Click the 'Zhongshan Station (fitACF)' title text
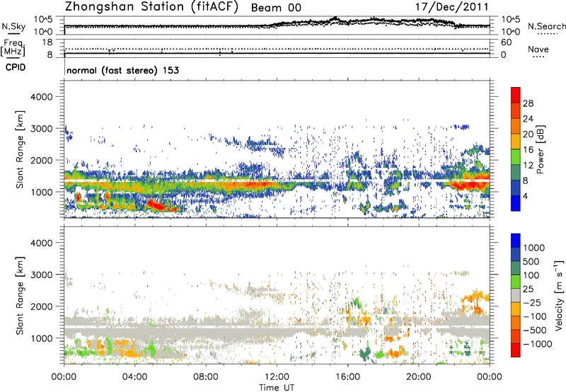566x392 pixels. 151,7
